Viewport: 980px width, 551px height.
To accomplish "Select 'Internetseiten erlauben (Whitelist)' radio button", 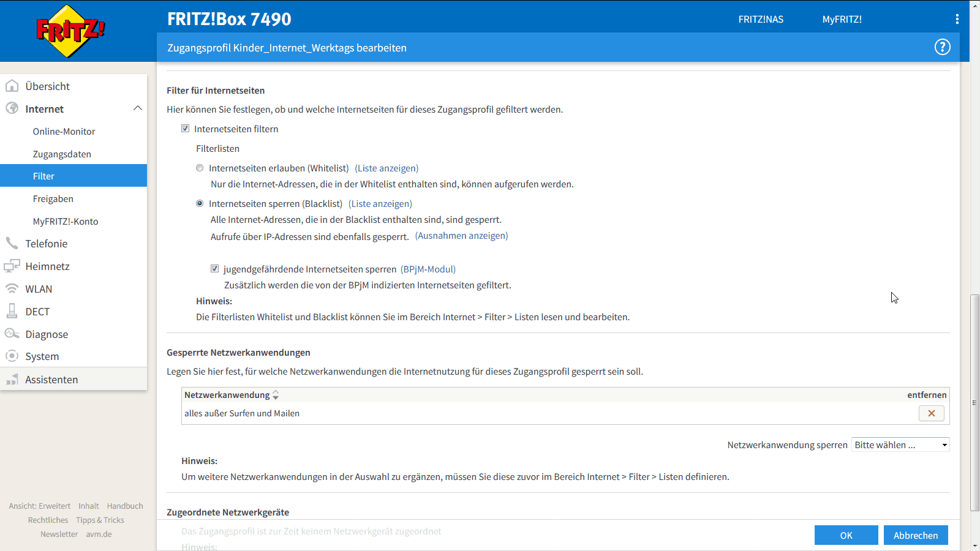I will tap(200, 168).
